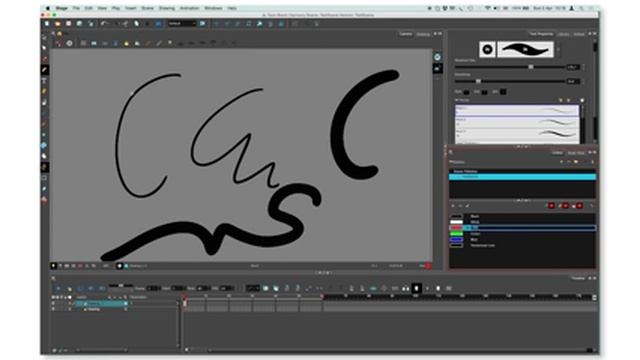This screenshot has height=360, width=640.
Task: Switch to the Timeline tab
Action: 578,278
